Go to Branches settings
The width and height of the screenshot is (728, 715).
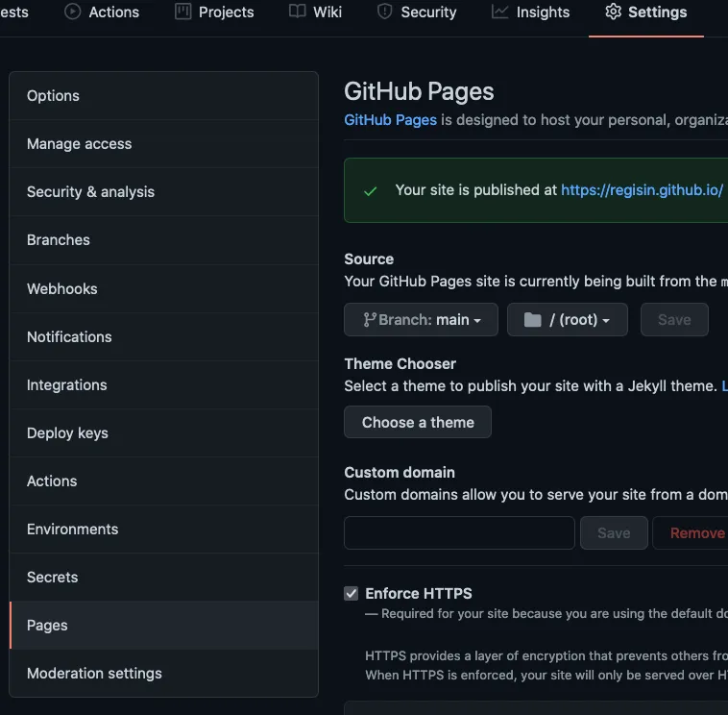164,240
